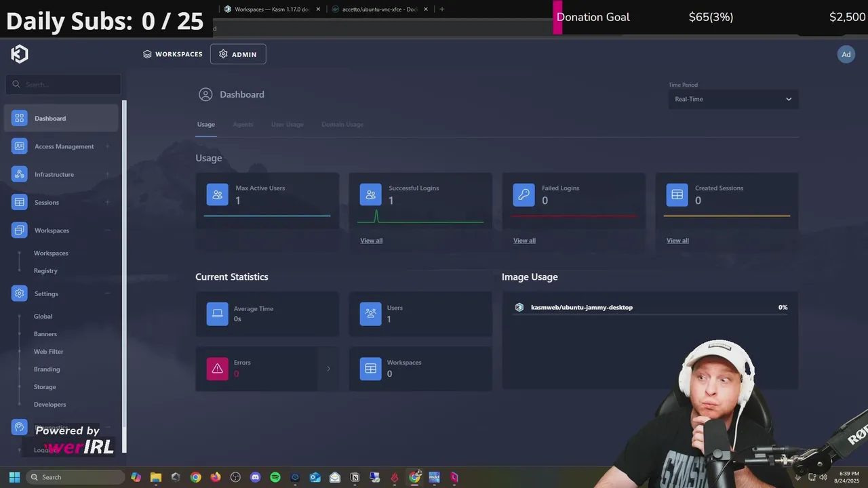The height and width of the screenshot is (488, 868).
Task: Click the Max Active Users card icon
Action: click(x=218, y=195)
